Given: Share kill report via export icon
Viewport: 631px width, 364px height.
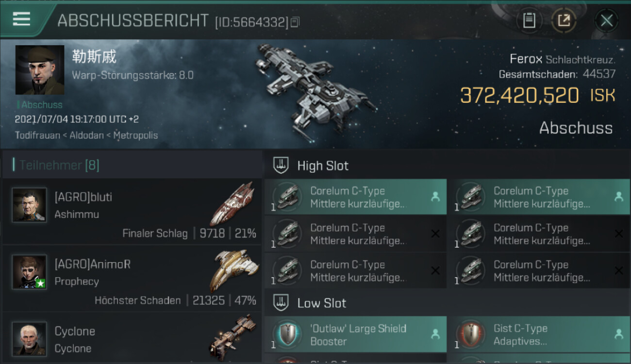Looking at the screenshot, I should coord(564,20).
